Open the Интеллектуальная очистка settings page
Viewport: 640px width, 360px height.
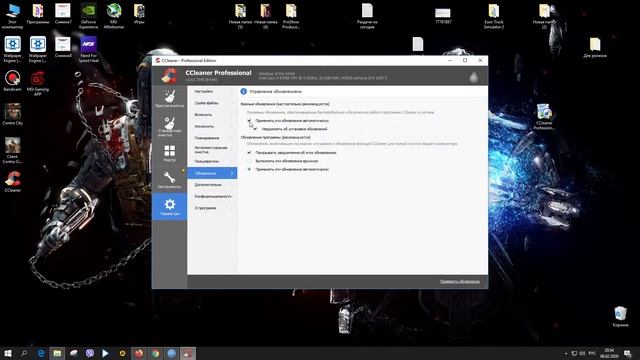tap(212, 150)
